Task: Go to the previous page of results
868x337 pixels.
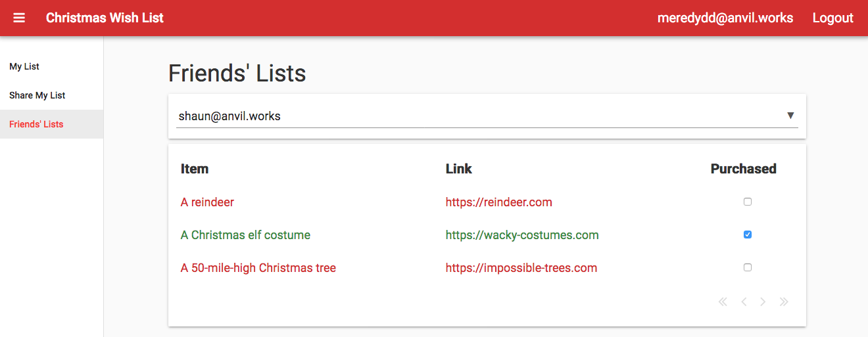Action: coord(744,302)
